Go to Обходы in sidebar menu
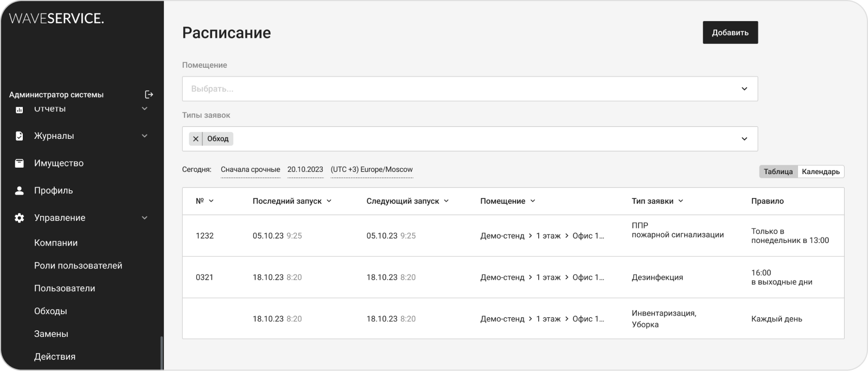The width and height of the screenshot is (868, 371). [x=50, y=311]
